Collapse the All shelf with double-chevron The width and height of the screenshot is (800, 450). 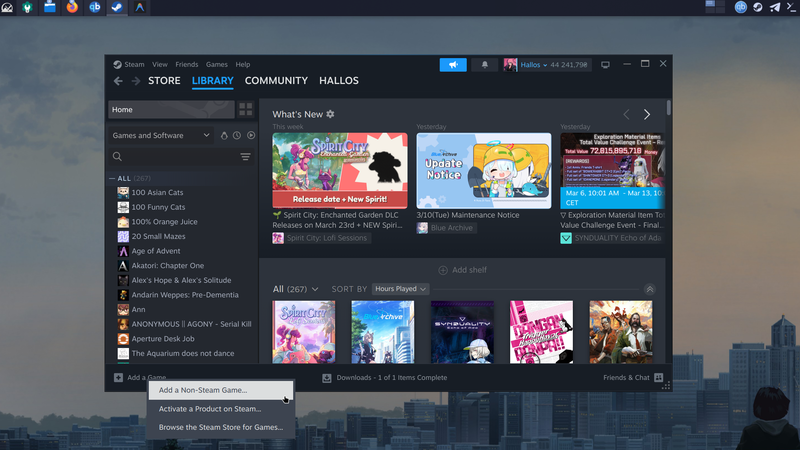(649, 289)
